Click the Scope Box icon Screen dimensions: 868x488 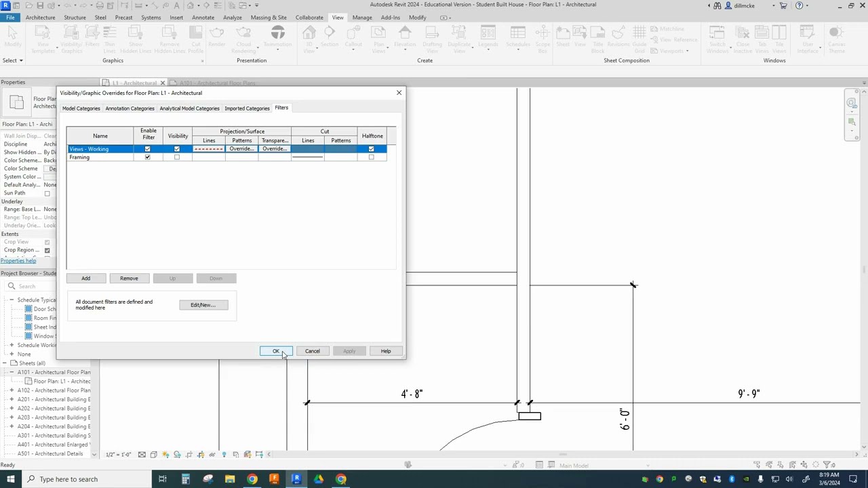tap(542, 33)
